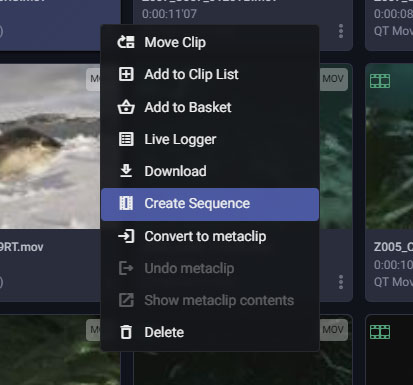The image size is (413, 385).
Task: Click the green filmstrip icon on bottom-right clip
Action: pos(380,332)
